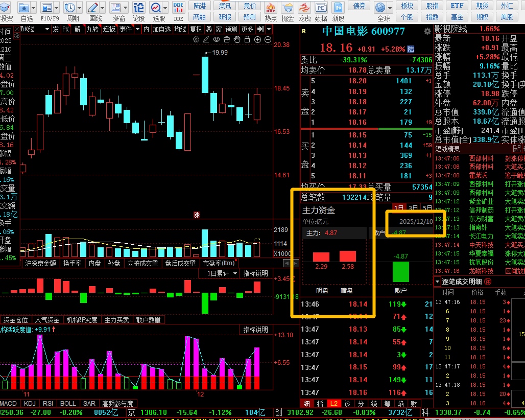Select the hand pan tool on chart
525x420 pixels.
pyautogui.click(x=237, y=40)
